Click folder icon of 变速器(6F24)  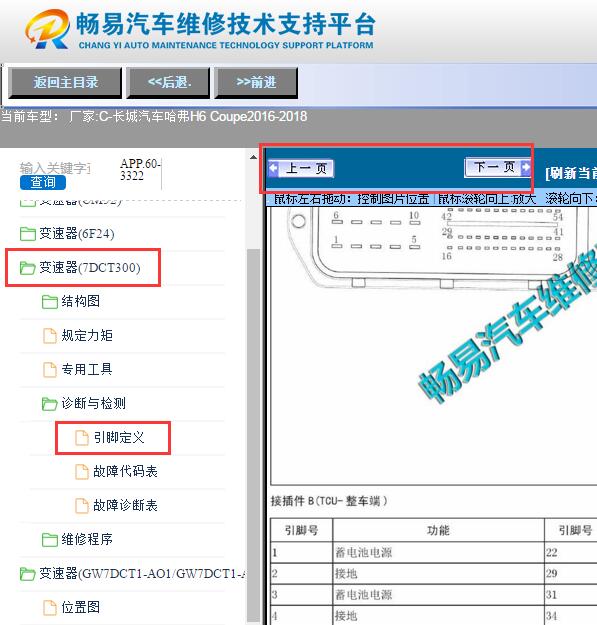27,234
